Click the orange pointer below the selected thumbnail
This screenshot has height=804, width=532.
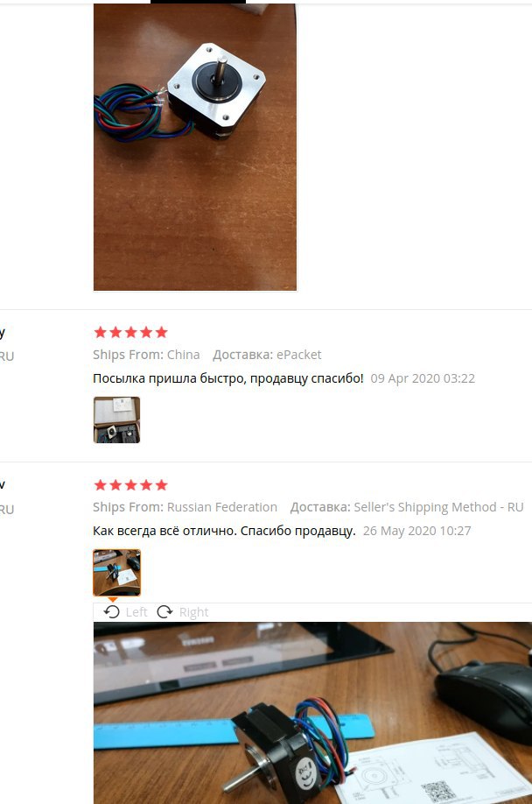(113, 599)
